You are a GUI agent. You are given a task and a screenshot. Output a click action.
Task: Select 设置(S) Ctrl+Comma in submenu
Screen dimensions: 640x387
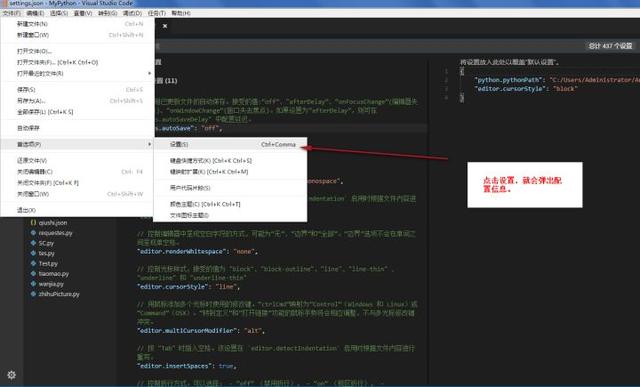click(230, 144)
